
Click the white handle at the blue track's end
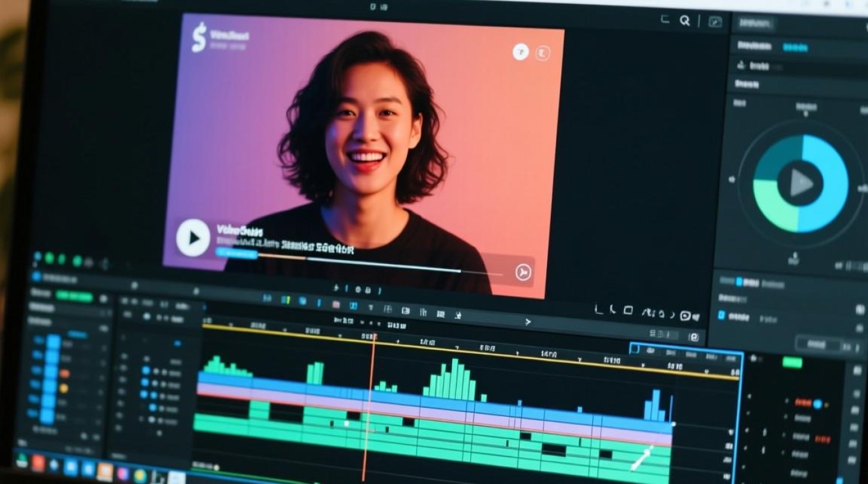coord(674,424)
